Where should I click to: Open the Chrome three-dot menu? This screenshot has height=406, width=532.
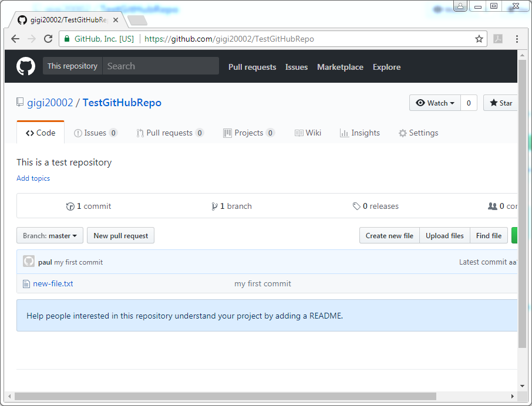517,39
